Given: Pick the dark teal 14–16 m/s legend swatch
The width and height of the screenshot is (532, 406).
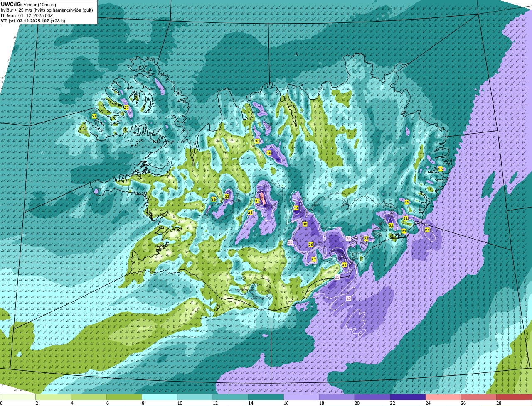Looking at the screenshot, I should click(266, 397).
